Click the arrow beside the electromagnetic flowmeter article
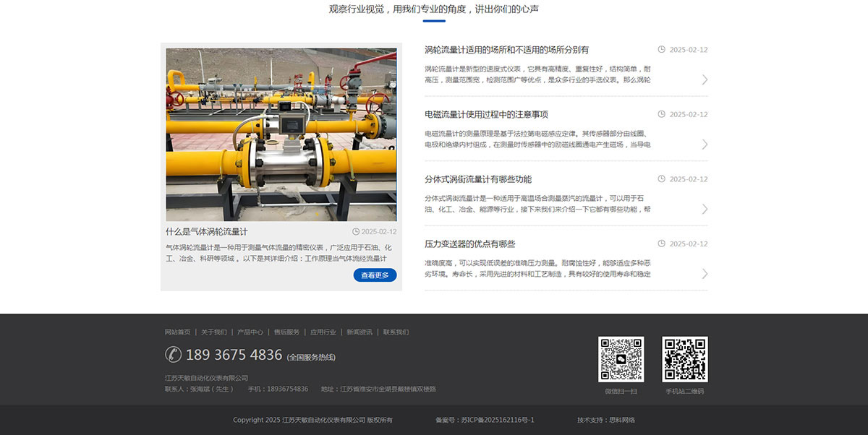This screenshot has width=868, height=435. pos(705,145)
